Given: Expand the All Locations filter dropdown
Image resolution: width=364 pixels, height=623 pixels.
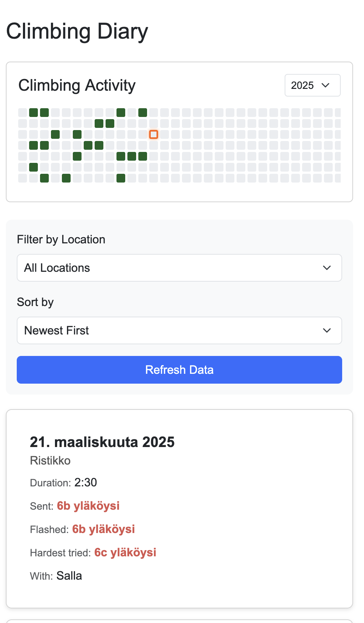Looking at the screenshot, I should point(179,268).
